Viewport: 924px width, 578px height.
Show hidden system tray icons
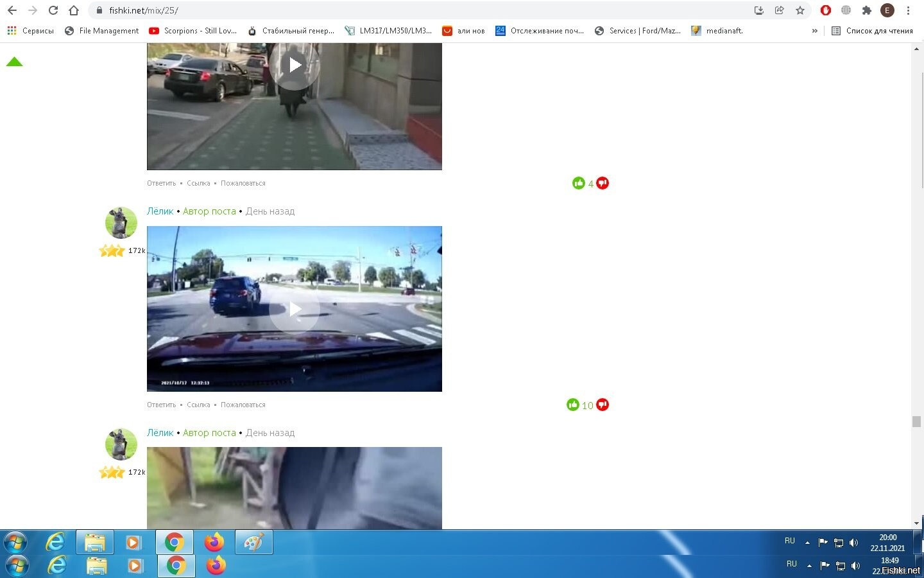click(807, 543)
